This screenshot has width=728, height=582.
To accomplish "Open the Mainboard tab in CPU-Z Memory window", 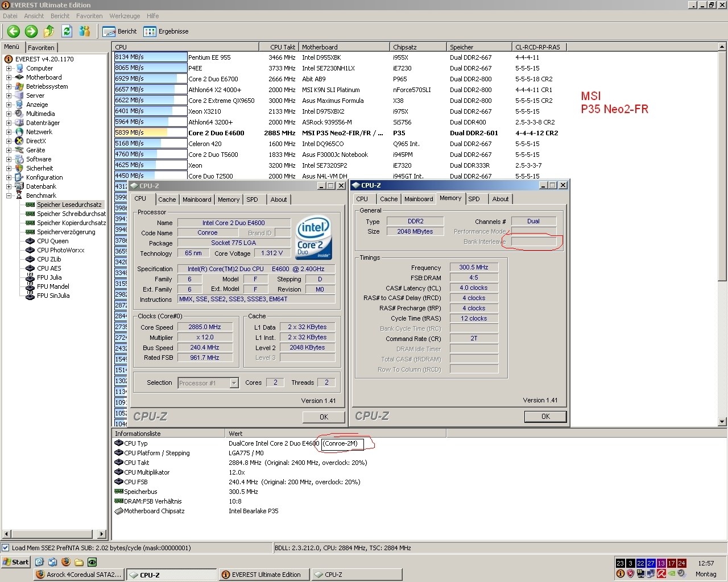I will [419, 199].
